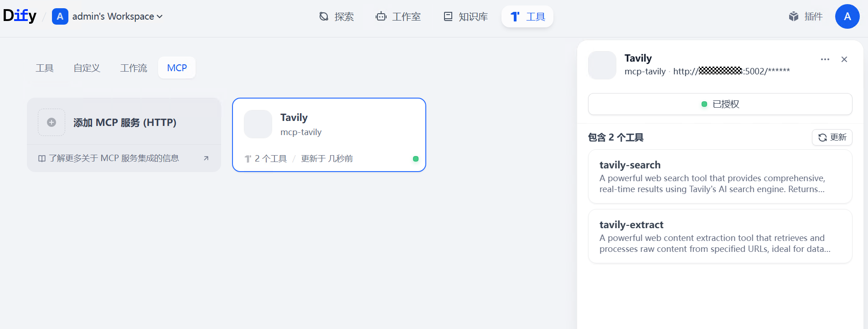This screenshot has height=329, width=868.
Task: Click the Tavily detail panel thumbnail
Action: point(602,65)
